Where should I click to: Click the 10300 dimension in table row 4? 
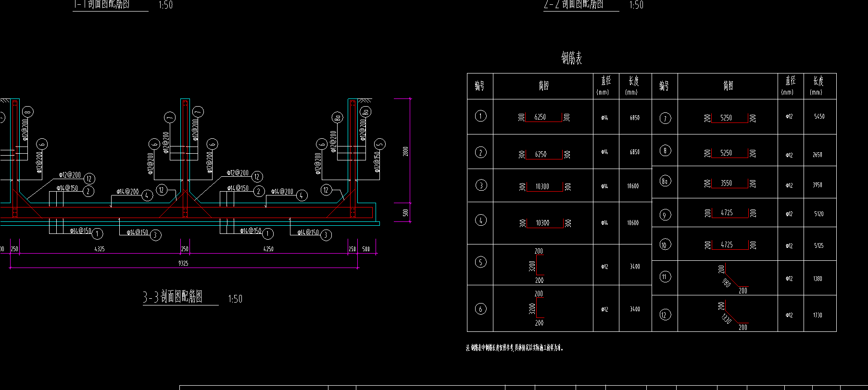542,223
